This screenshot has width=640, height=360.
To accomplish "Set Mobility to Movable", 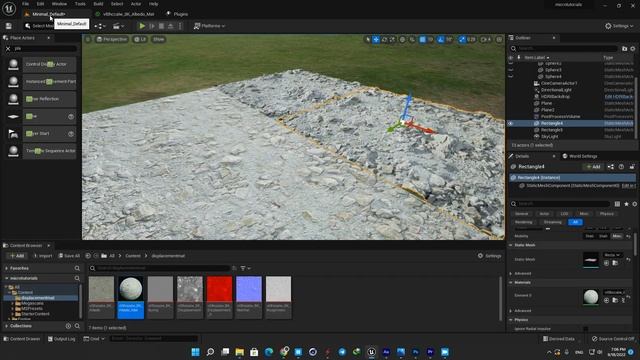I will coord(617,236).
